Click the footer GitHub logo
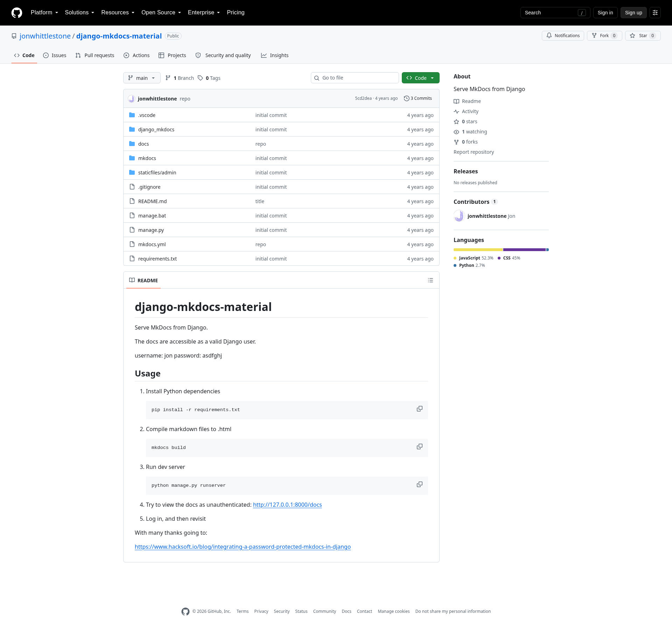Image resolution: width=672 pixels, height=630 pixels. pyautogui.click(x=185, y=611)
